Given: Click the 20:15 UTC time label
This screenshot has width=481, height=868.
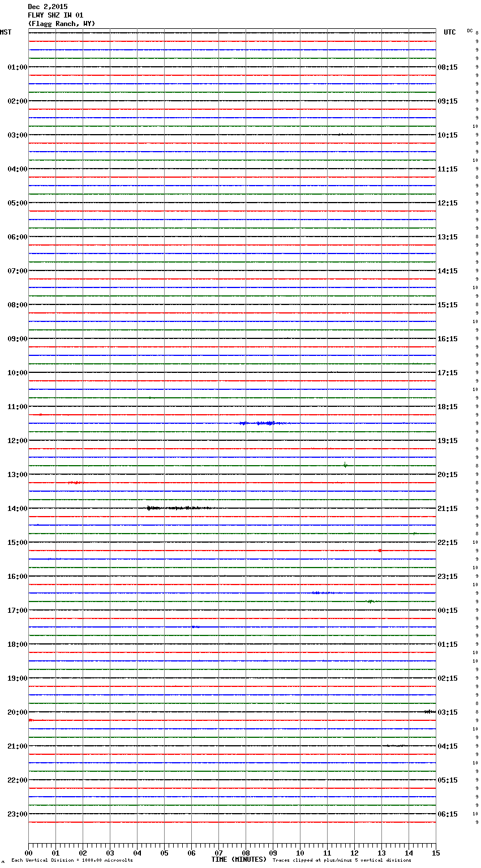Looking at the screenshot, I should tap(448, 475).
